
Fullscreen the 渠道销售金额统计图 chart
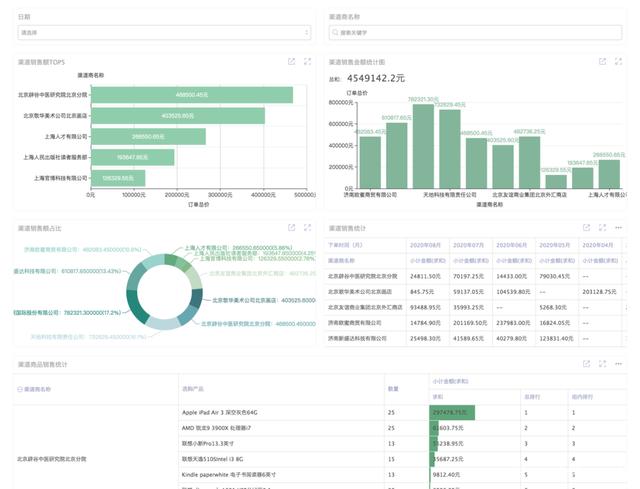[618, 61]
